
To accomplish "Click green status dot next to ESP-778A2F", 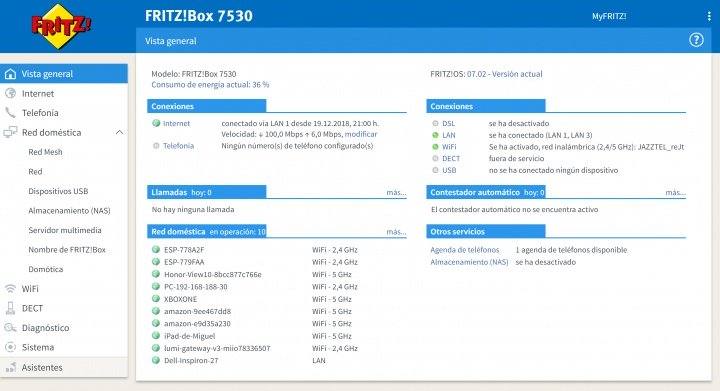I will (x=156, y=250).
